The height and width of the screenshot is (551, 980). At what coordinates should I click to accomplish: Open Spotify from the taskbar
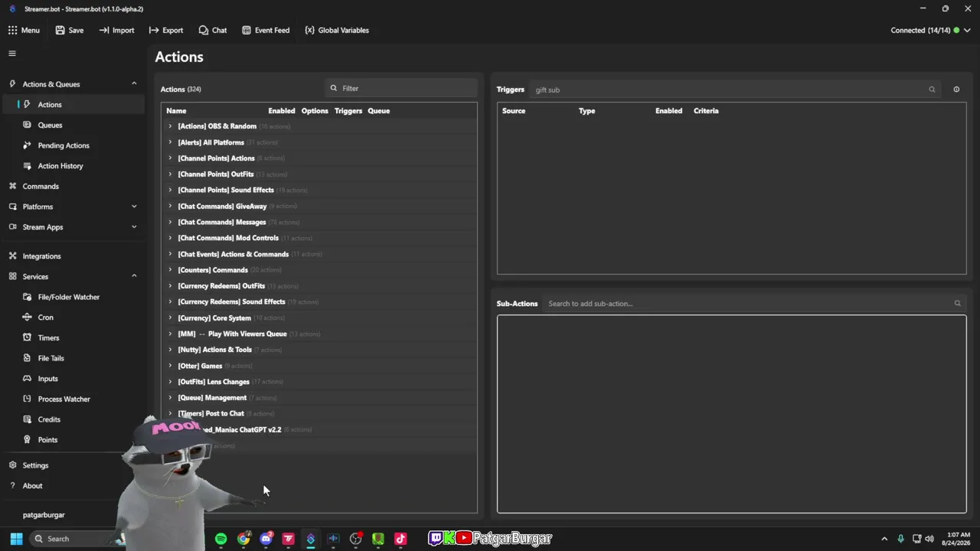[x=220, y=539]
